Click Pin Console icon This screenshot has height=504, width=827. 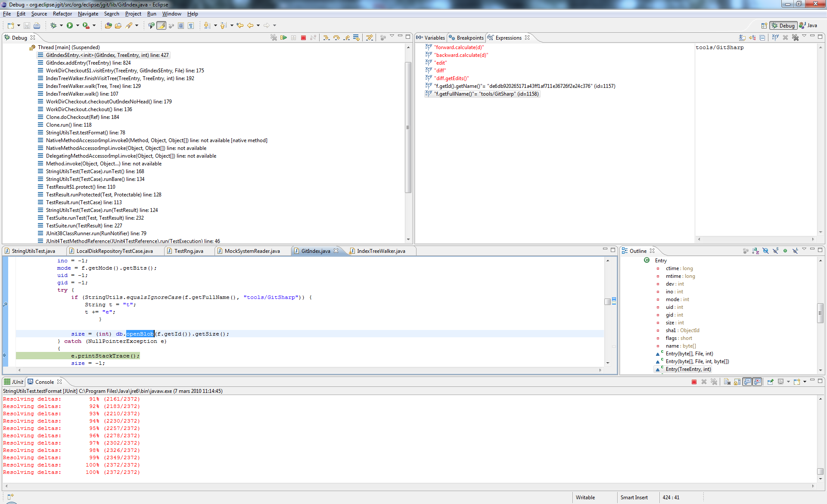(771, 382)
